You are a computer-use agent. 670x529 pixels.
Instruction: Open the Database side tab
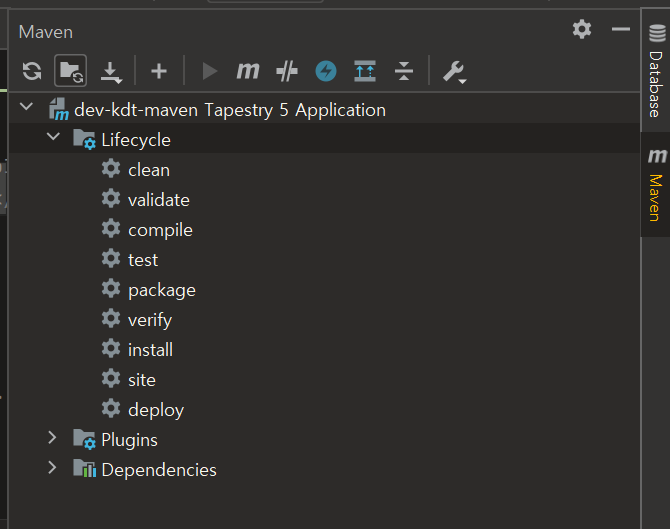point(656,71)
